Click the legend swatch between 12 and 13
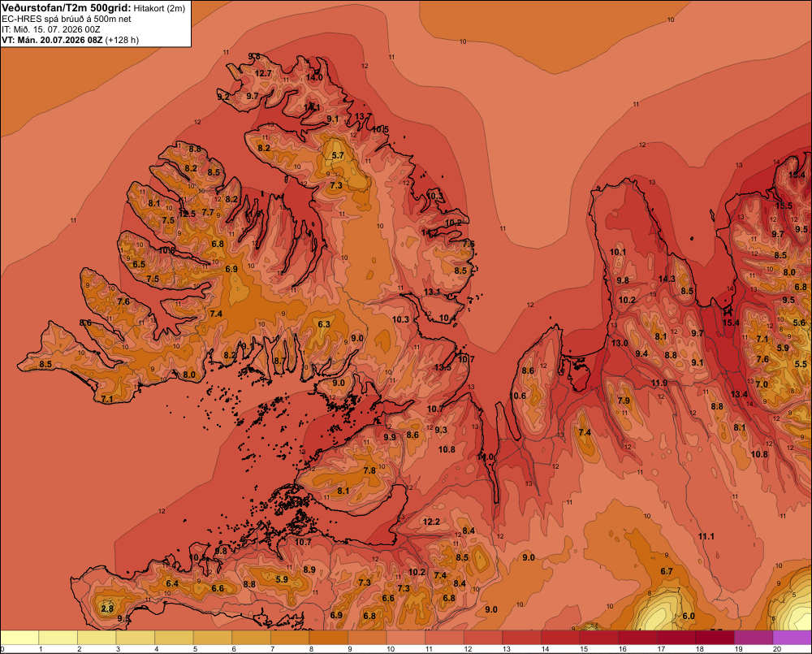812x654 pixels. 483,638
